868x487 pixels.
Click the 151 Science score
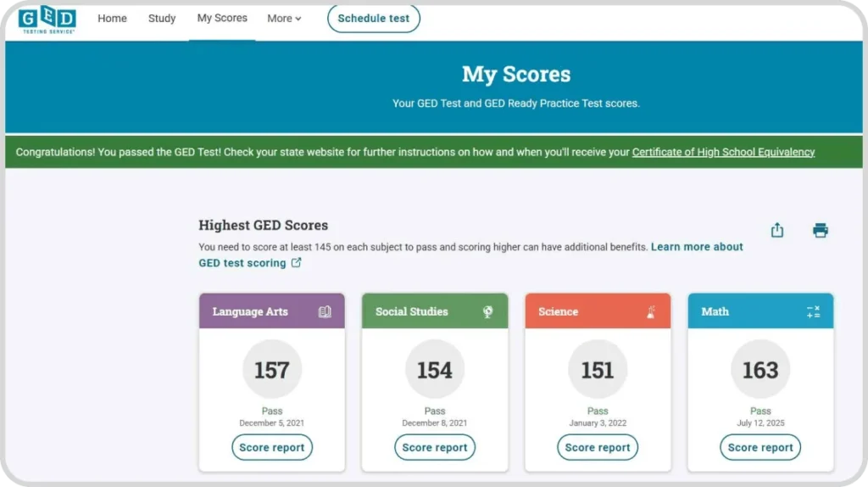click(598, 370)
